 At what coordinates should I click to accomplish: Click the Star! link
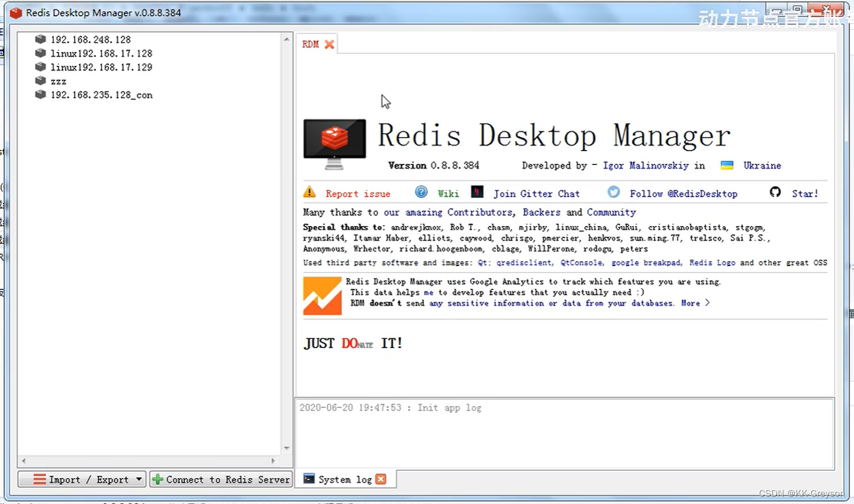(x=805, y=193)
